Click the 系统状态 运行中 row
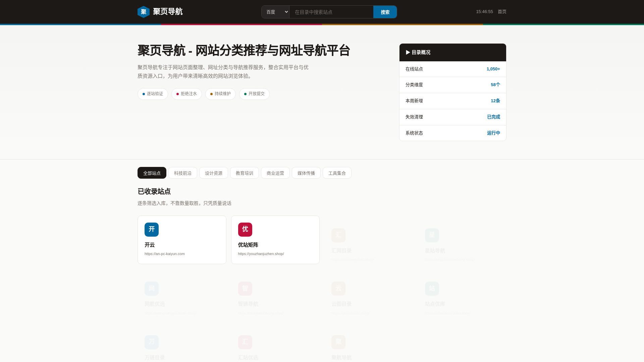Screen dimensions: 644x362 (453, 133)
